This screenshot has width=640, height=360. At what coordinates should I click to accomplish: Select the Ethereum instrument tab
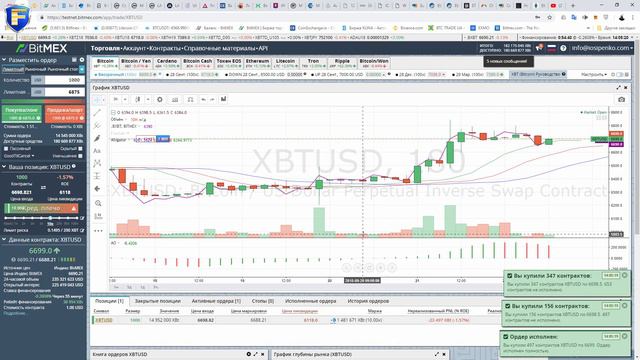point(257,63)
